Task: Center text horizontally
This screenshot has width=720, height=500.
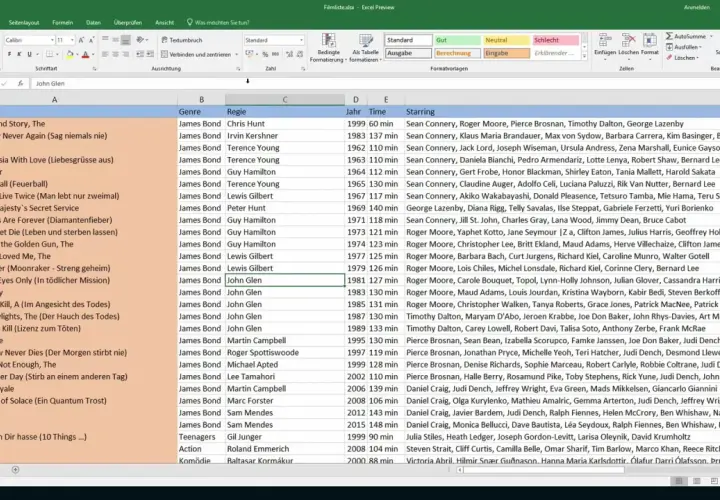Action: [x=115, y=54]
